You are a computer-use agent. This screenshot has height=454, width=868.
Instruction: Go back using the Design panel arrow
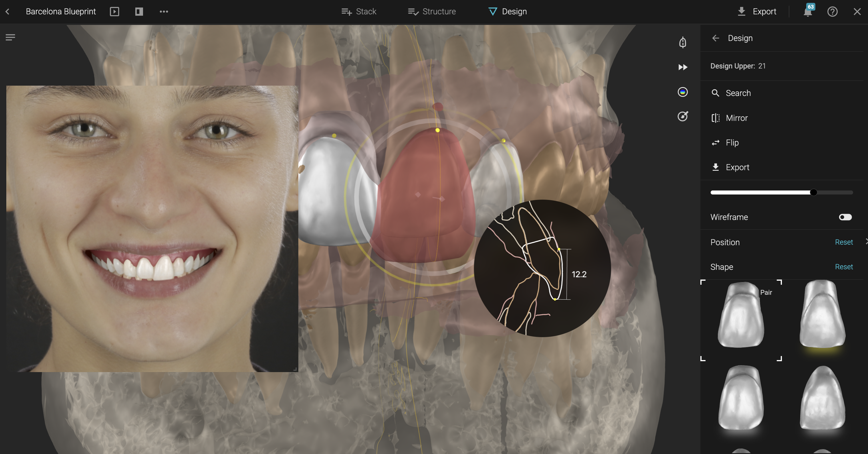(716, 38)
